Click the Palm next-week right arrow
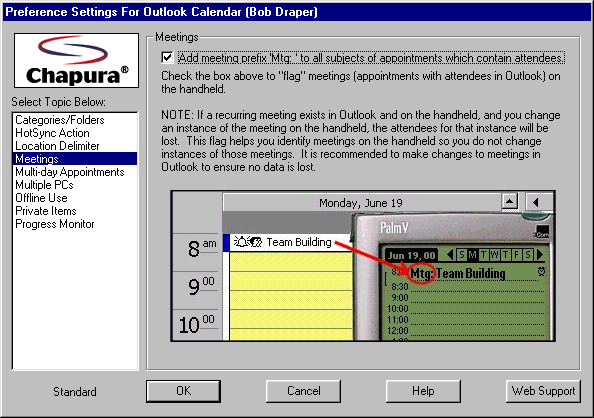Screen dimensions: 594x418 point(540,255)
